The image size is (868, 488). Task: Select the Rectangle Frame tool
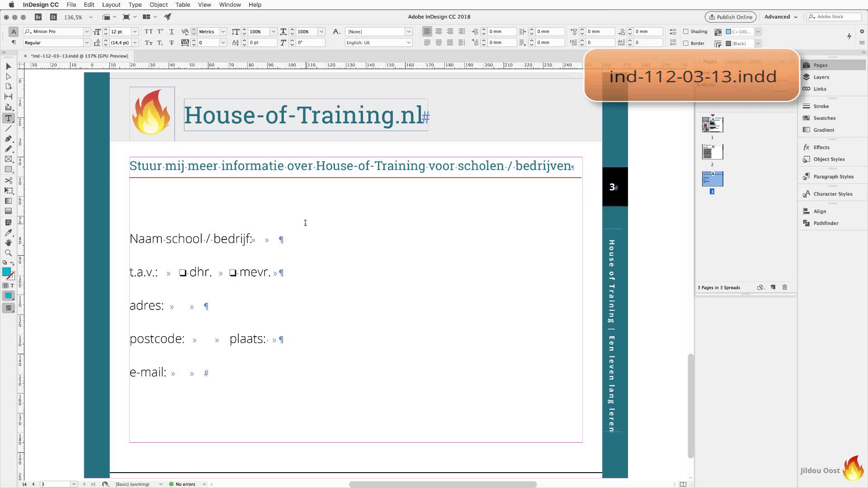click(8, 159)
